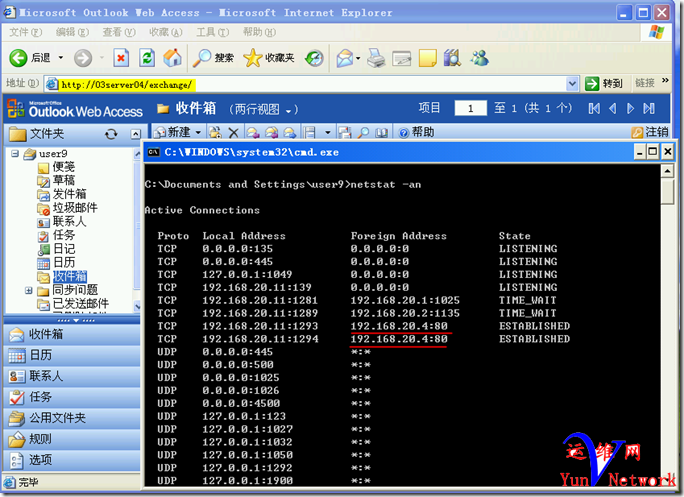The width and height of the screenshot is (684, 497).
Task: Click the IE forward arrow button
Action: click(x=83, y=58)
